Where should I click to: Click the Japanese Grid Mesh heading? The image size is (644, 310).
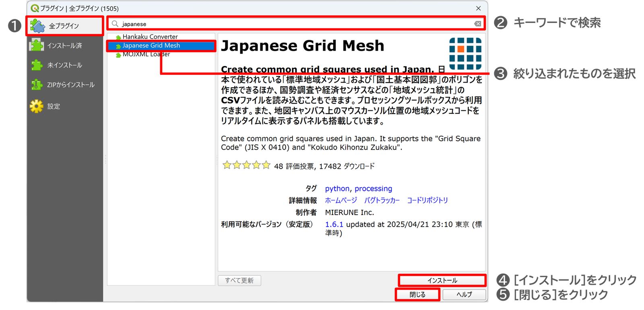(303, 46)
